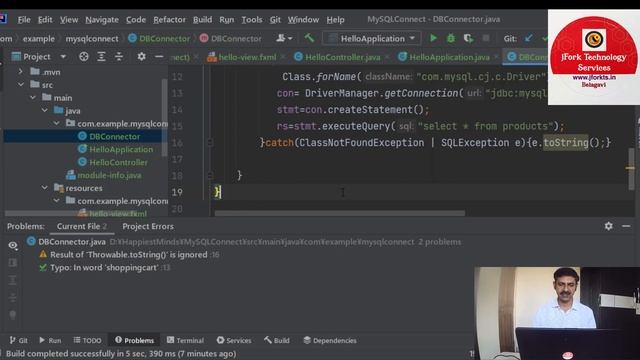Click Git update project arrow
This screenshot has width=640, height=360.
coord(529,38)
